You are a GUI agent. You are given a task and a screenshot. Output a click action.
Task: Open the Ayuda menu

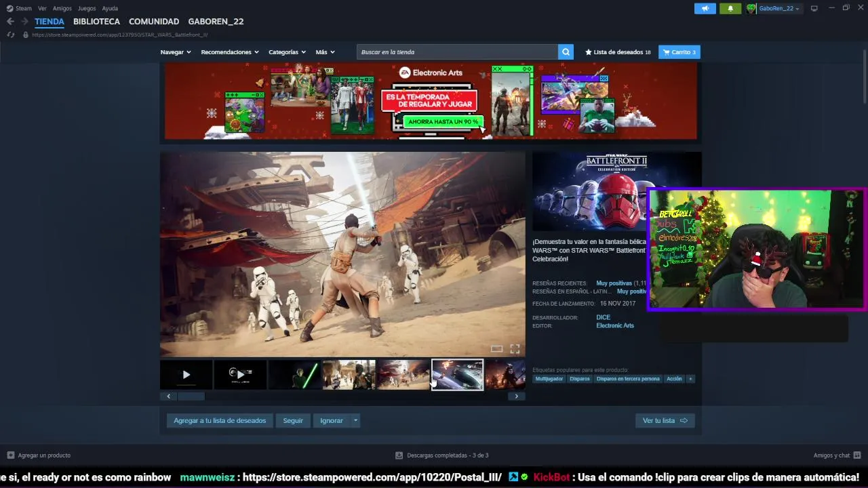110,8
